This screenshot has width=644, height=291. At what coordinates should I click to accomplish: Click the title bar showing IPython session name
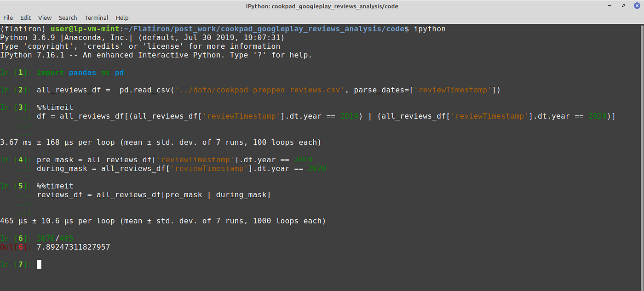click(322, 6)
